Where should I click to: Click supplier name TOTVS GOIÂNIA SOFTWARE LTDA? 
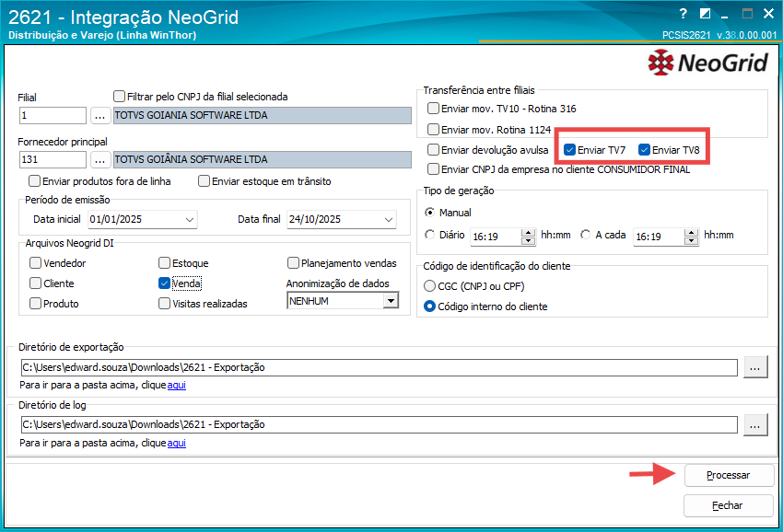click(263, 160)
